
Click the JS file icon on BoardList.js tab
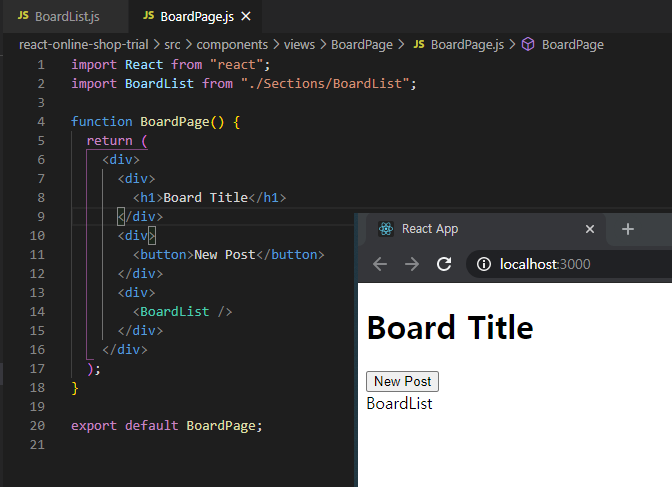[23, 16]
